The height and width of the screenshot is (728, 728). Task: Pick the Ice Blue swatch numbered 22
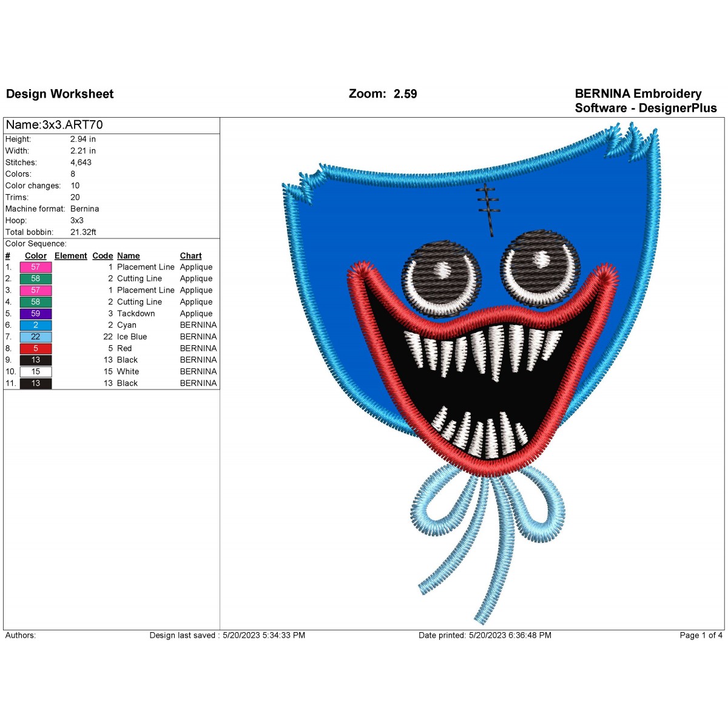(36, 337)
